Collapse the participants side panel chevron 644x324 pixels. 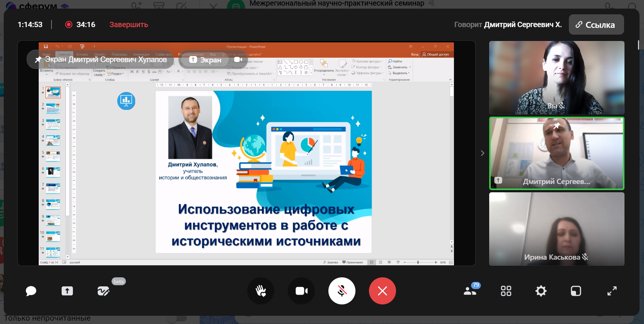click(x=482, y=153)
